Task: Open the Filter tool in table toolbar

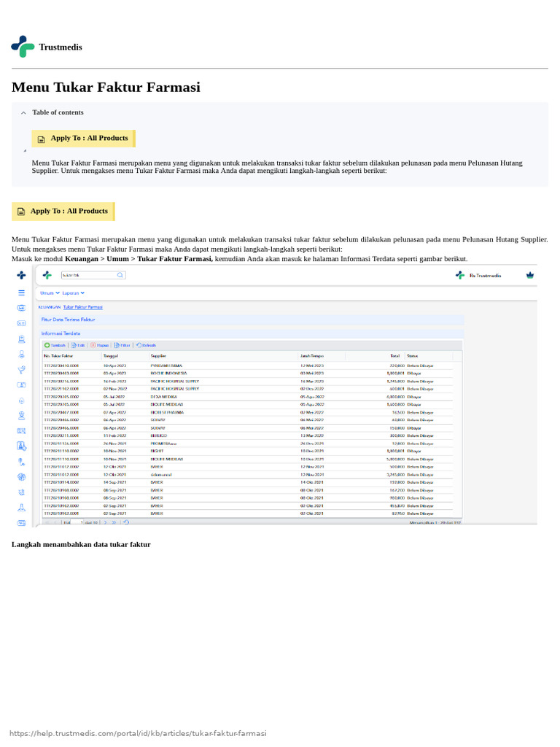Action: [122, 345]
